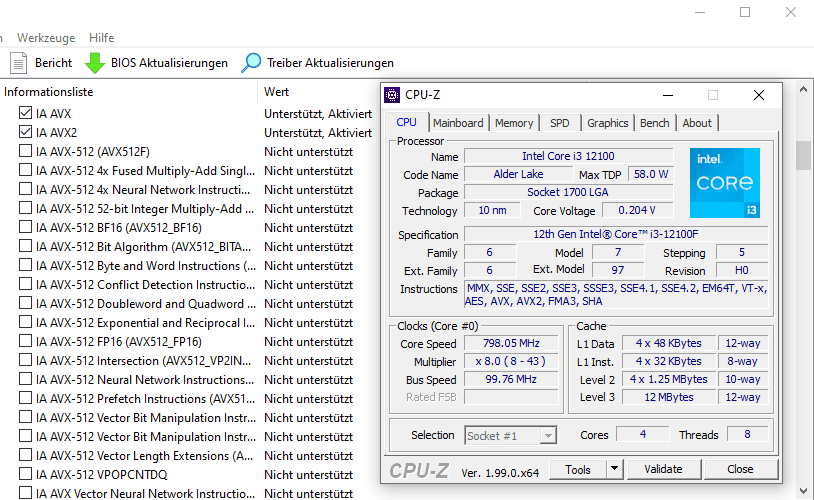
Task: Open the Hilfe menu
Action: pyautogui.click(x=101, y=38)
